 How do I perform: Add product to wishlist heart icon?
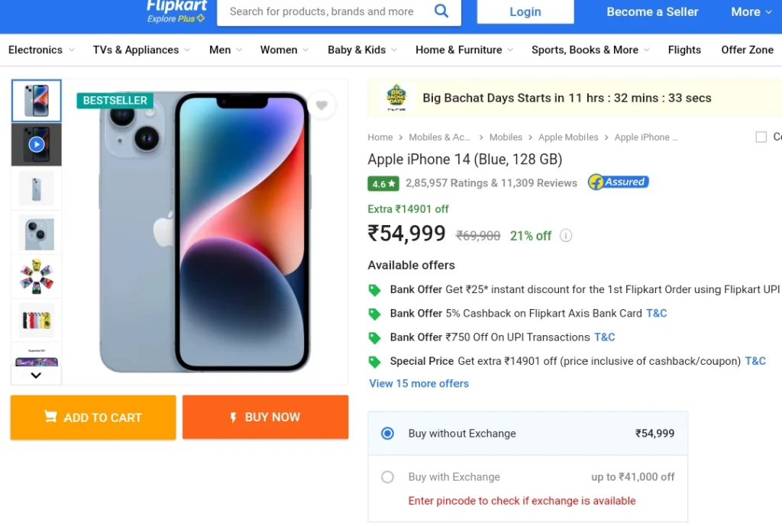(x=322, y=105)
